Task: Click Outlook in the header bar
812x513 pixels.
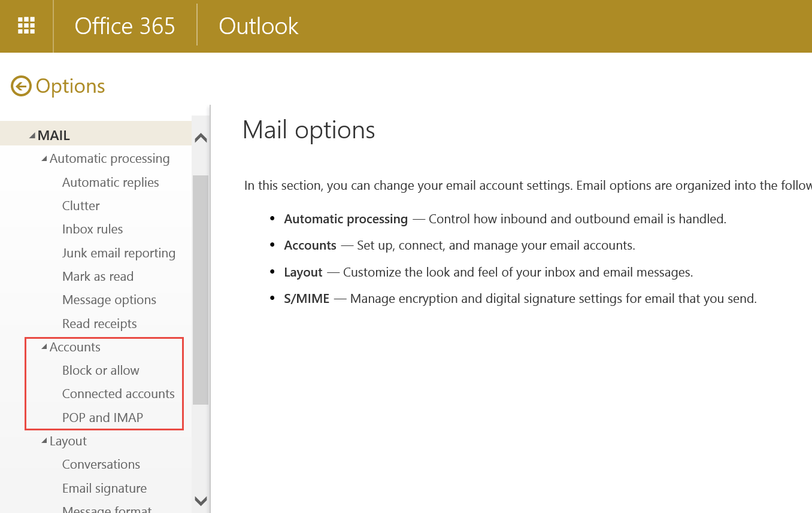Action: 258,25
